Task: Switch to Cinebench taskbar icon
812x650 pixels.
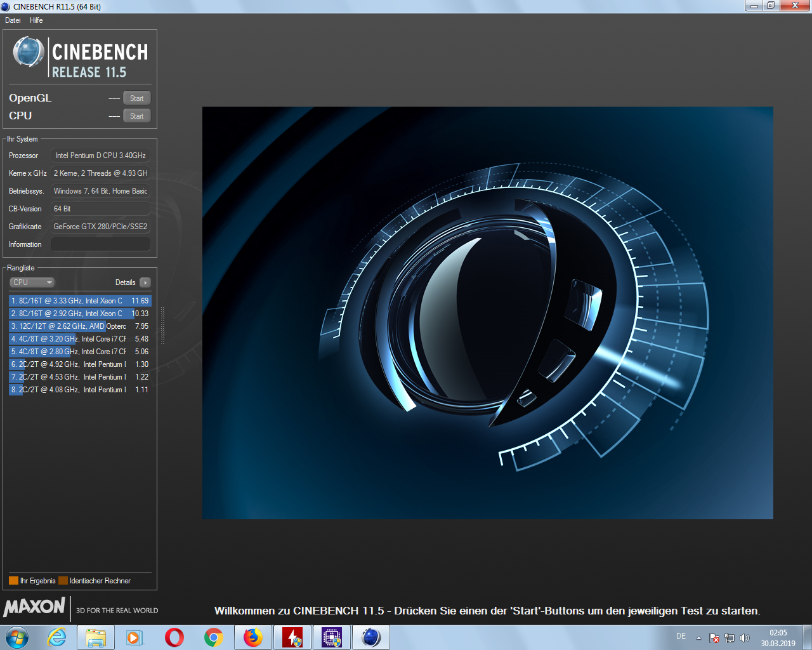Action: [370, 637]
